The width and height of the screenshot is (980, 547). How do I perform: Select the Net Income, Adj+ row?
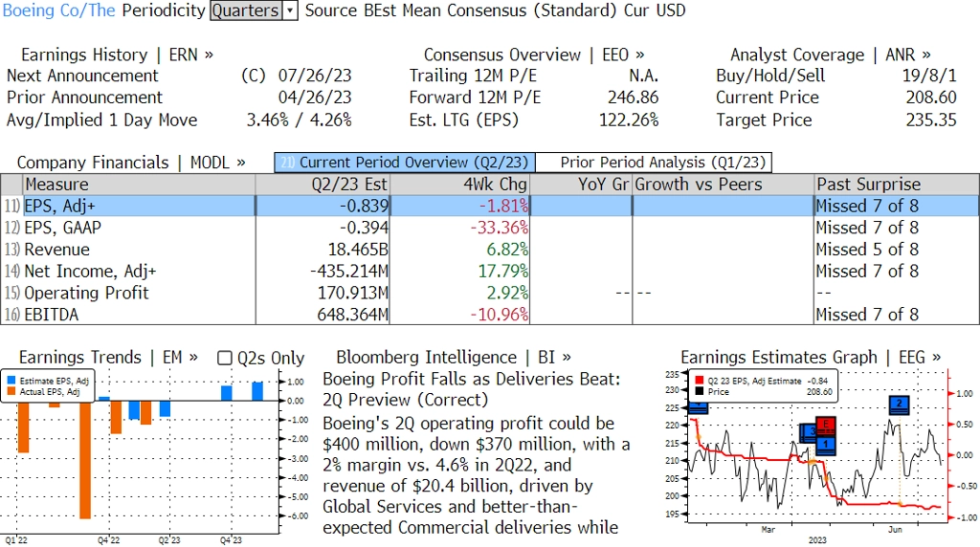point(490,272)
